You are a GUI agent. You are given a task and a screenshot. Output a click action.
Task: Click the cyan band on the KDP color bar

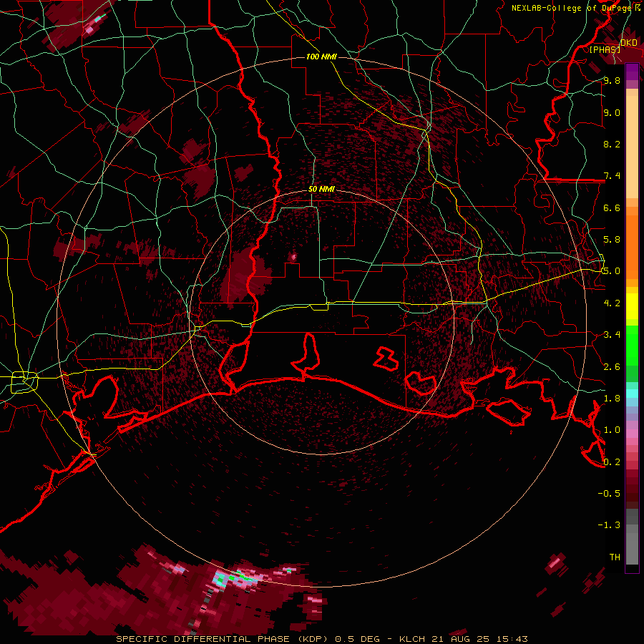coord(632,394)
